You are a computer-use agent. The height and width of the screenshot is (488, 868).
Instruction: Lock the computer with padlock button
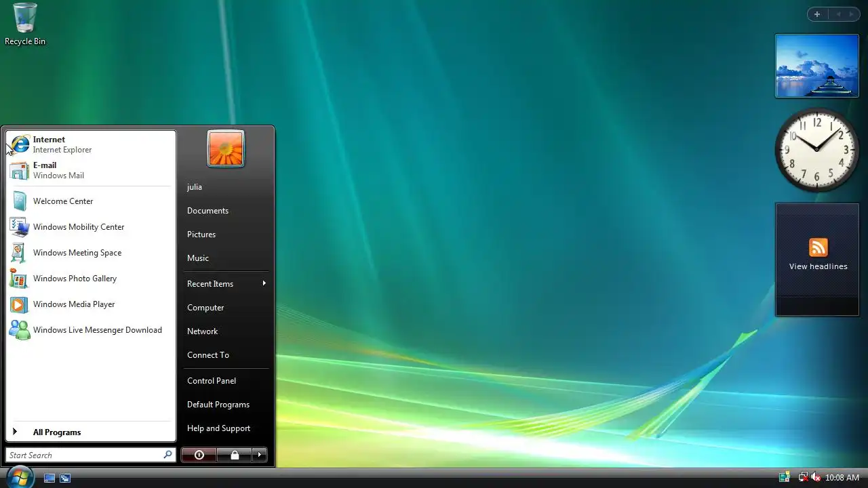coord(235,455)
